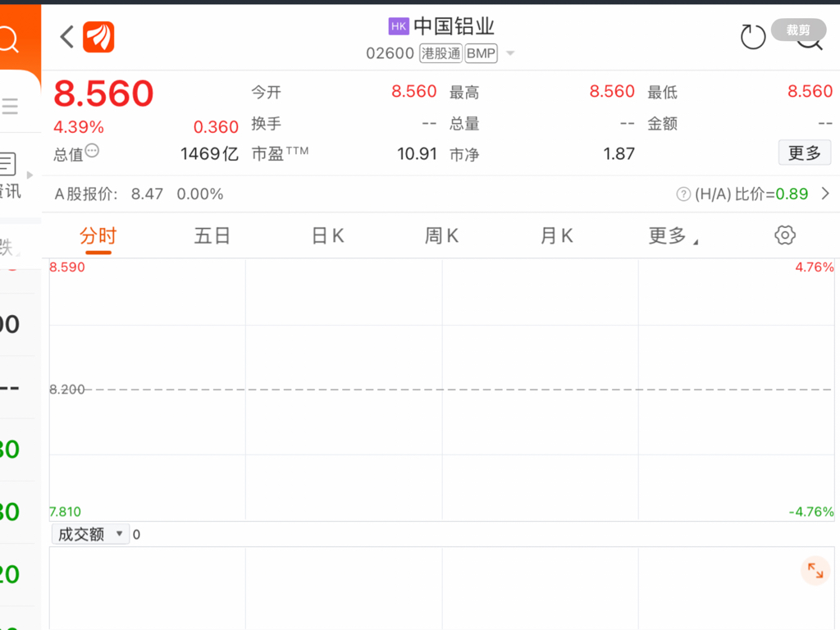Screen dimensions: 840x630
Task: Go back using the left arrow
Action: (x=67, y=37)
